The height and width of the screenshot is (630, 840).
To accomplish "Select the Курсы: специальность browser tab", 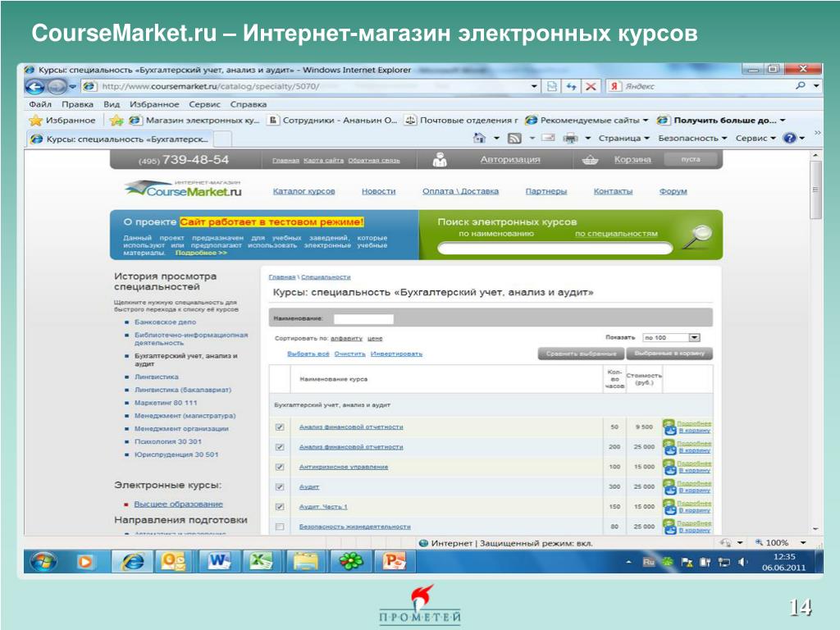I will [119, 139].
